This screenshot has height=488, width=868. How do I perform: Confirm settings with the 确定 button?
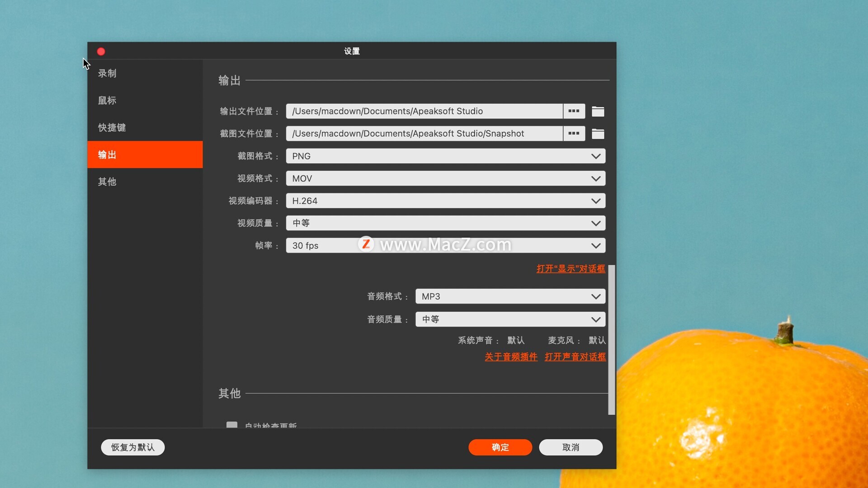(x=500, y=447)
